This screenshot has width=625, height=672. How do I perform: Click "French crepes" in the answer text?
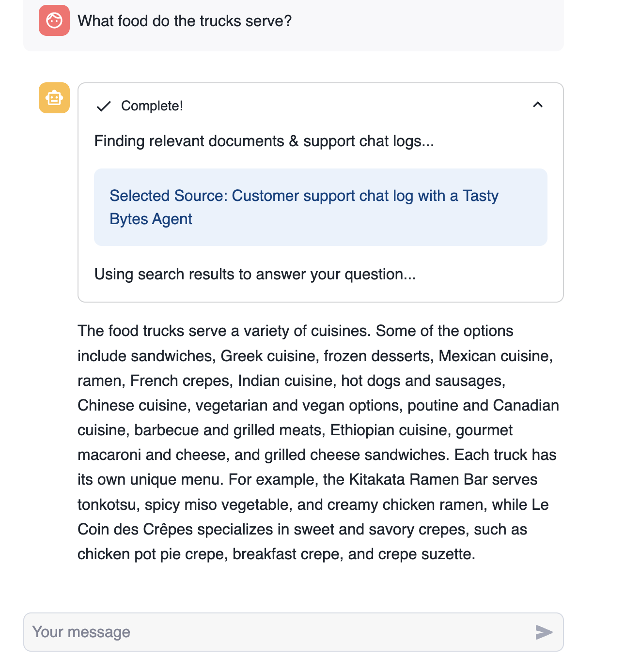(179, 381)
